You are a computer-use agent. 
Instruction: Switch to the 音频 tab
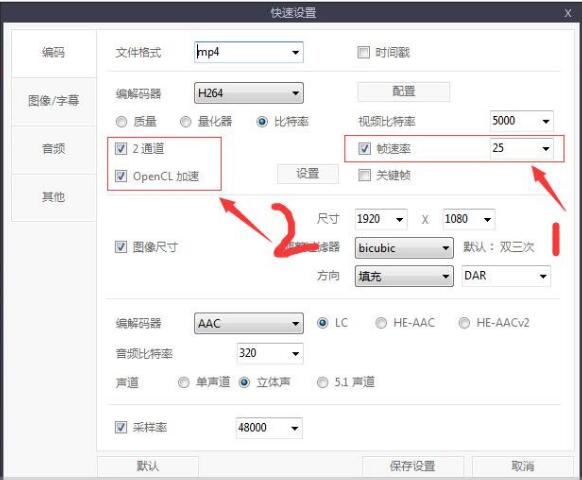[x=53, y=148]
